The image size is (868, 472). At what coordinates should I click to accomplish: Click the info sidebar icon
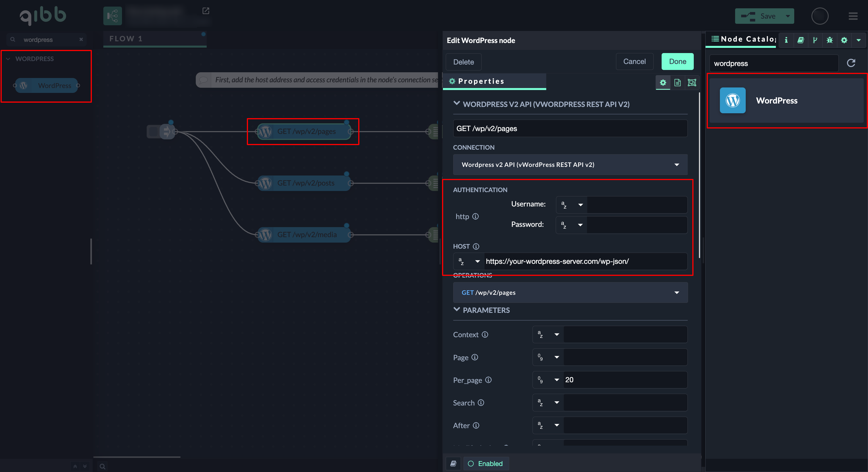[786, 40]
